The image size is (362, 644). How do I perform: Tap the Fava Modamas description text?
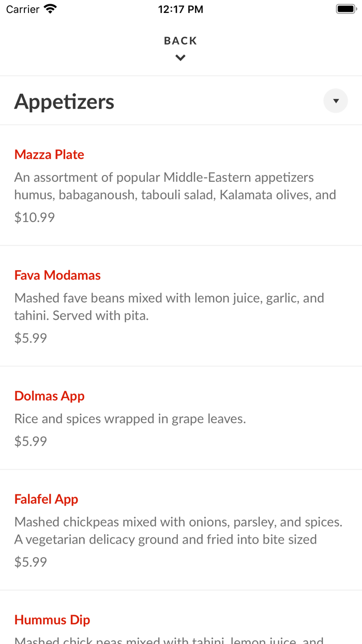click(170, 306)
